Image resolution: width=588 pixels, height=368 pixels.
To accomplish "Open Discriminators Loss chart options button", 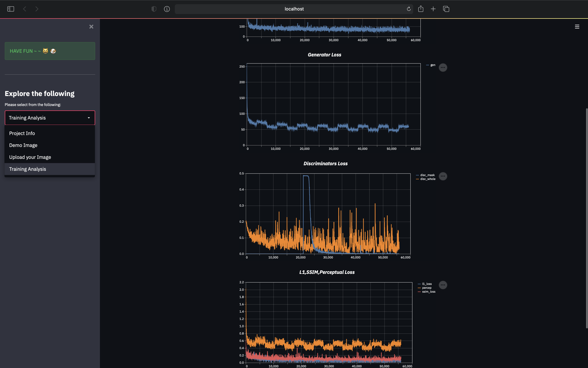I will 443,176.
